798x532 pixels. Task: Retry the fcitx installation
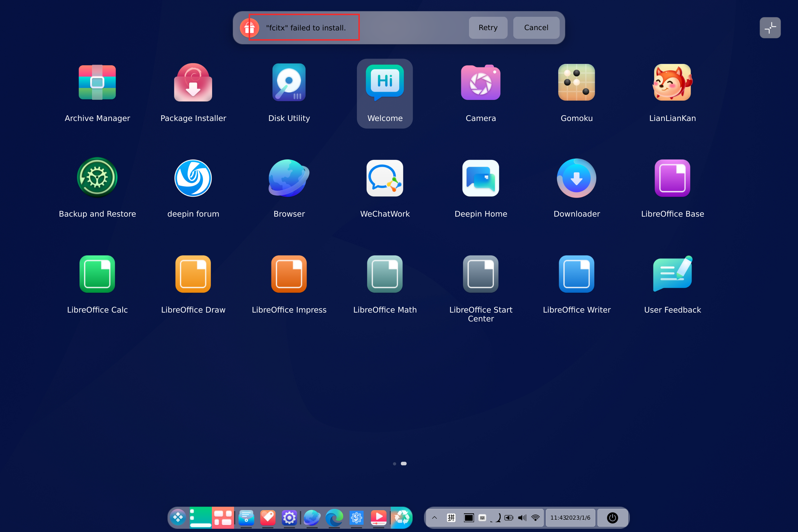pyautogui.click(x=488, y=28)
